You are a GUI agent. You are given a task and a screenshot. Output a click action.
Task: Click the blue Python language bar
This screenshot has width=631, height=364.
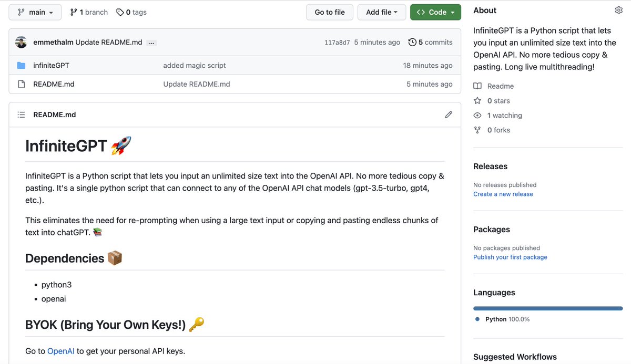pos(548,308)
